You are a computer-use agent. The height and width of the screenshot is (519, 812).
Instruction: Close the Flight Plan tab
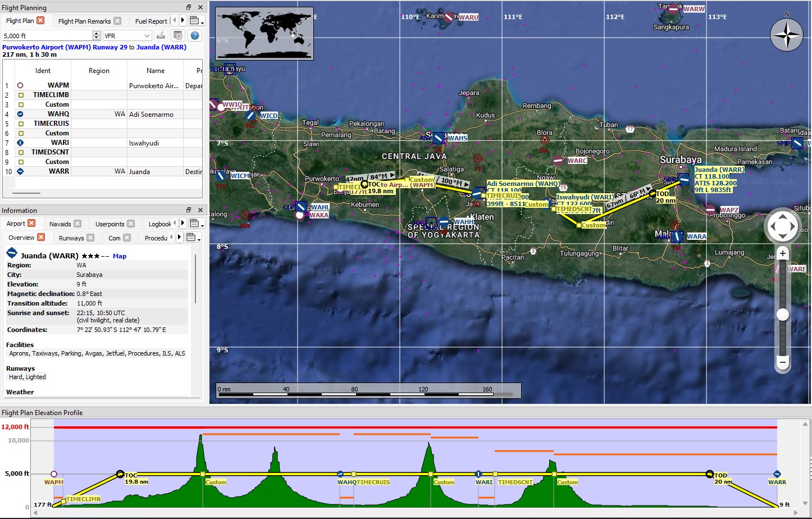coord(40,20)
